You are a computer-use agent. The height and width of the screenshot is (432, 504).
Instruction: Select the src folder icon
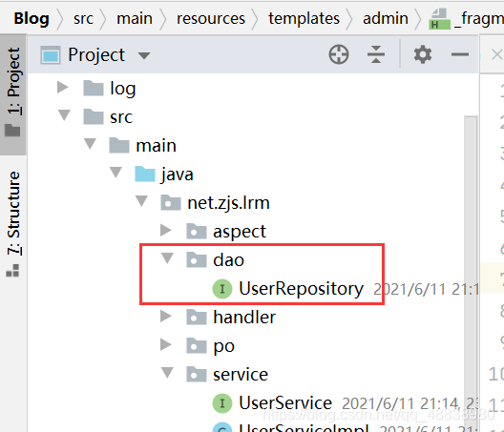point(94,116)
